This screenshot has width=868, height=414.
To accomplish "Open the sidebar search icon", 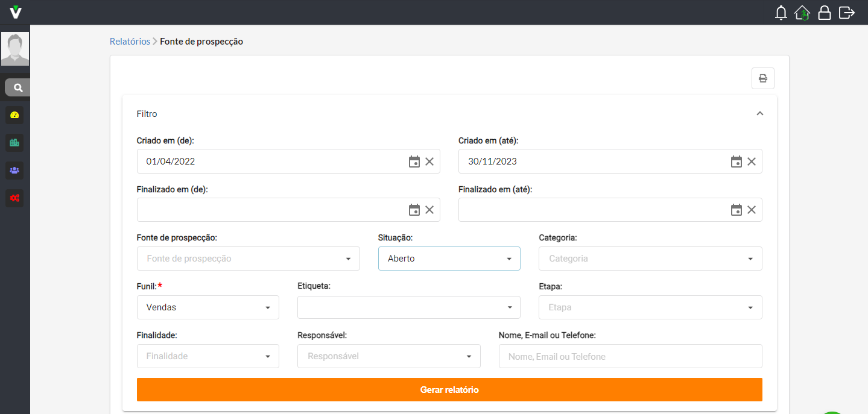I will [18, 87].
